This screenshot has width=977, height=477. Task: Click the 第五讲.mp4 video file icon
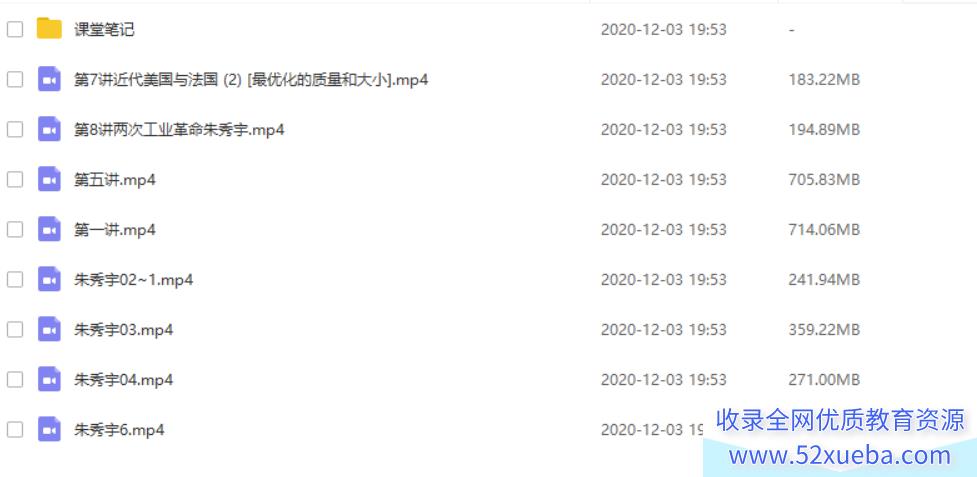pyautogui.click(x=49, y=179)
